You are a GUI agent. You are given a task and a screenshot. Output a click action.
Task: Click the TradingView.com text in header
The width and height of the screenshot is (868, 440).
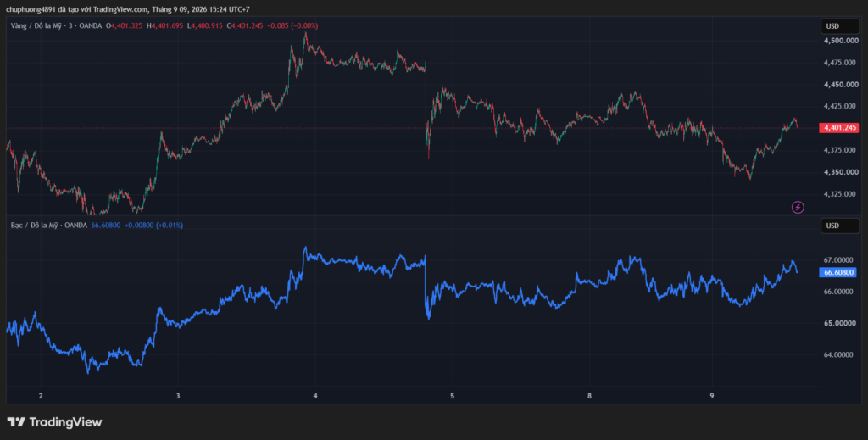point(120,9)
